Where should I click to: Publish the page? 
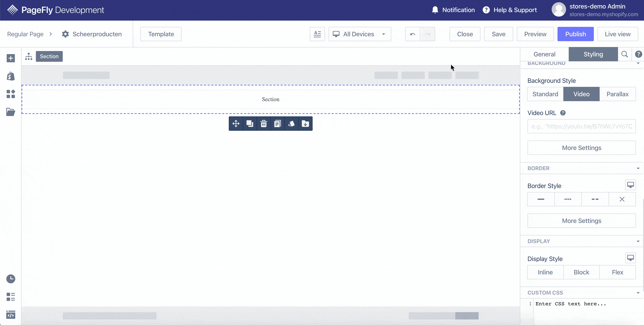[575, 34]
